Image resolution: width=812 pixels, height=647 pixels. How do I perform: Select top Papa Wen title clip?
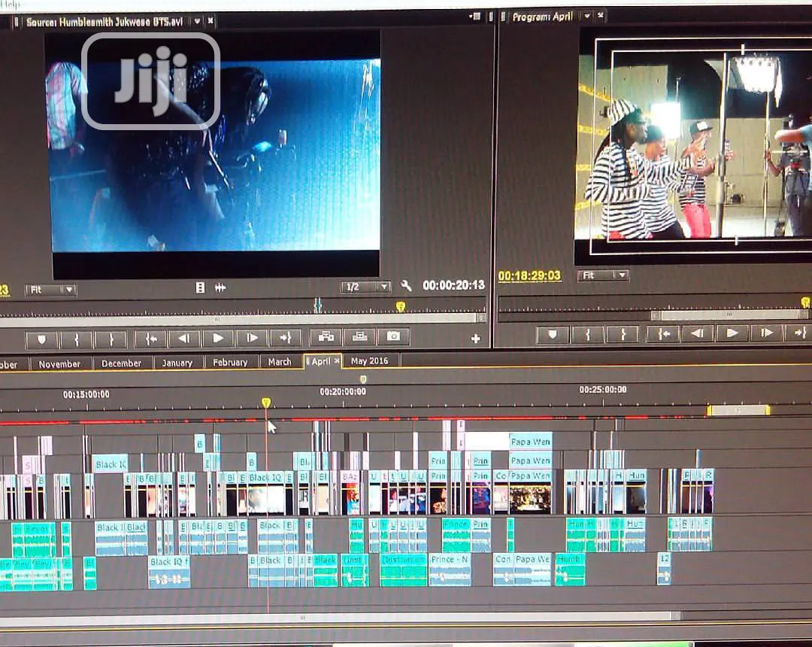[530, 442]
